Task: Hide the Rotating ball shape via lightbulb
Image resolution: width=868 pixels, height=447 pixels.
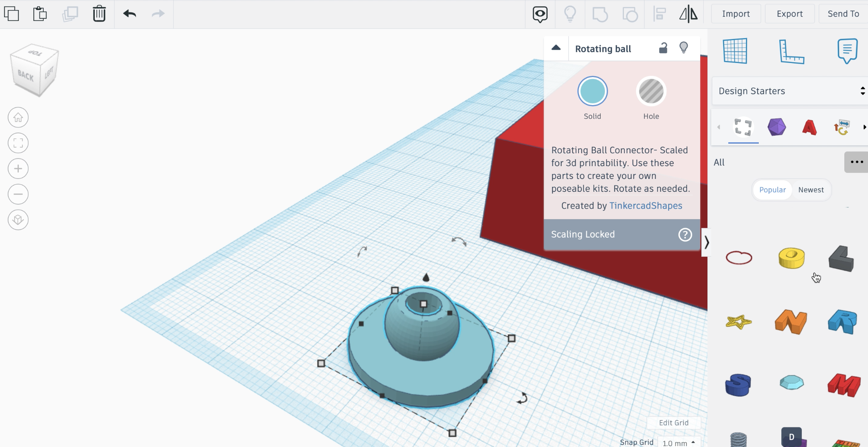Action: (684, 48)
